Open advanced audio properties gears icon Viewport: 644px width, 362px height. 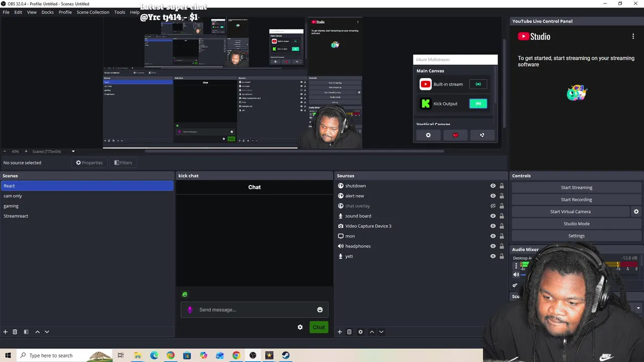tap(515, 286)
